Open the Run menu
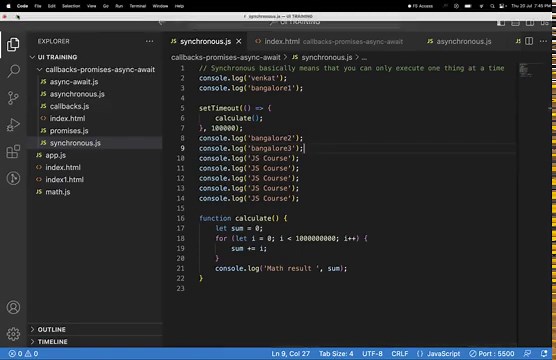Image resolution: width=556 pixels, height=360 pixels. (119, 6)
